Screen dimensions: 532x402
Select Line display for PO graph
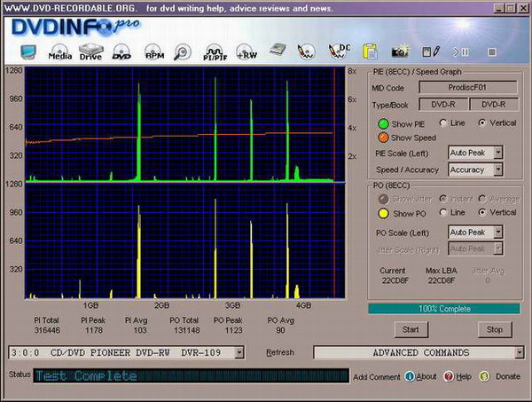pyautogui.click(x=442, y=213)
